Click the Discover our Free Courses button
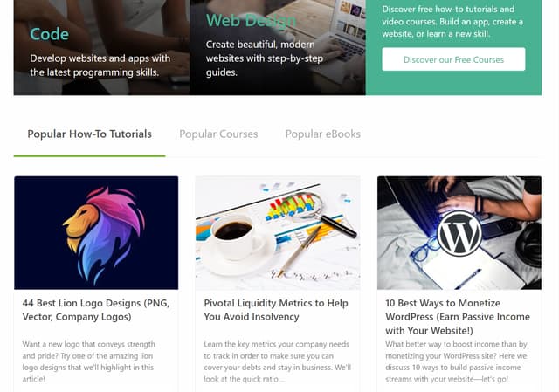Screen dimensions: 559x392 [453, 59]
